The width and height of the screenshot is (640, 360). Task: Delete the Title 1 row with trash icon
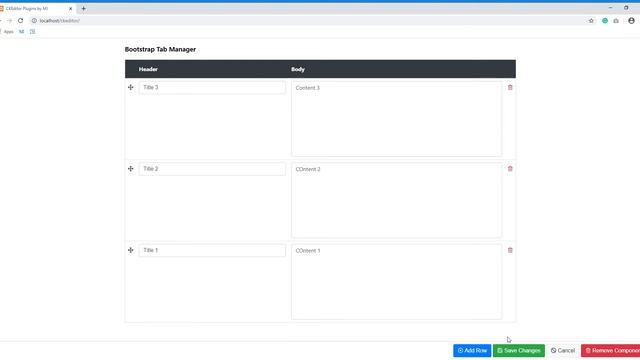pyautogui.click(x=510, y=250)
